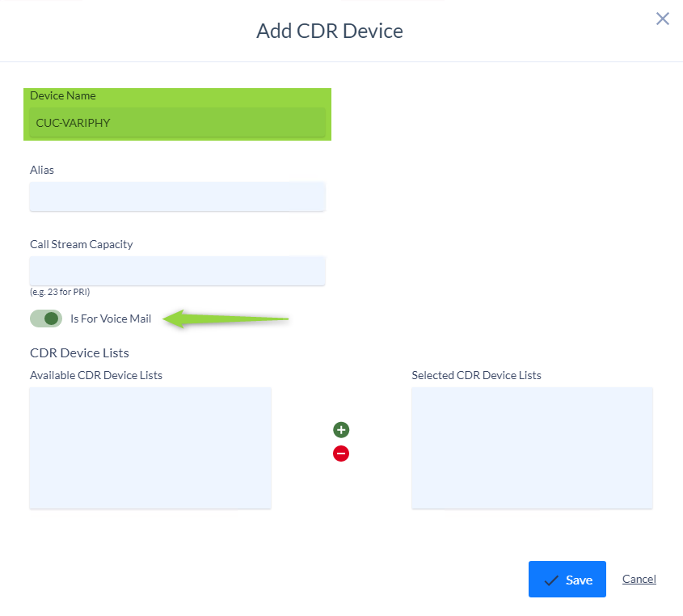Click the Device Name label
The image size is (683, 616).
tap(63, 96)
